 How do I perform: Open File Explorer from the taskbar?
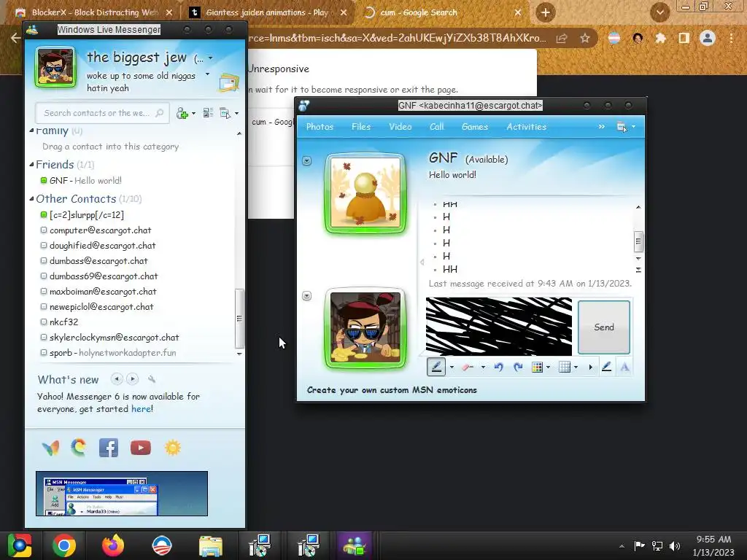click(211, 545)
